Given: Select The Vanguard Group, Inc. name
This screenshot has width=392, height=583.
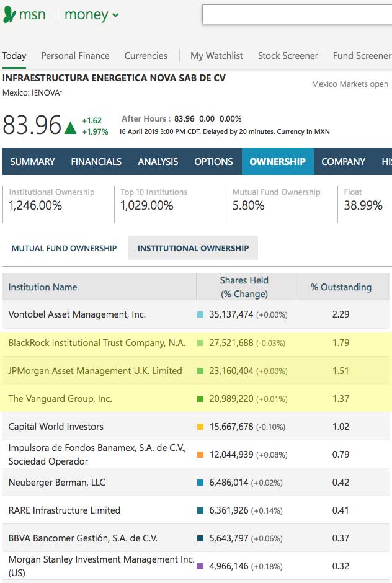Looking at the screenshot, I should [60, 399].
